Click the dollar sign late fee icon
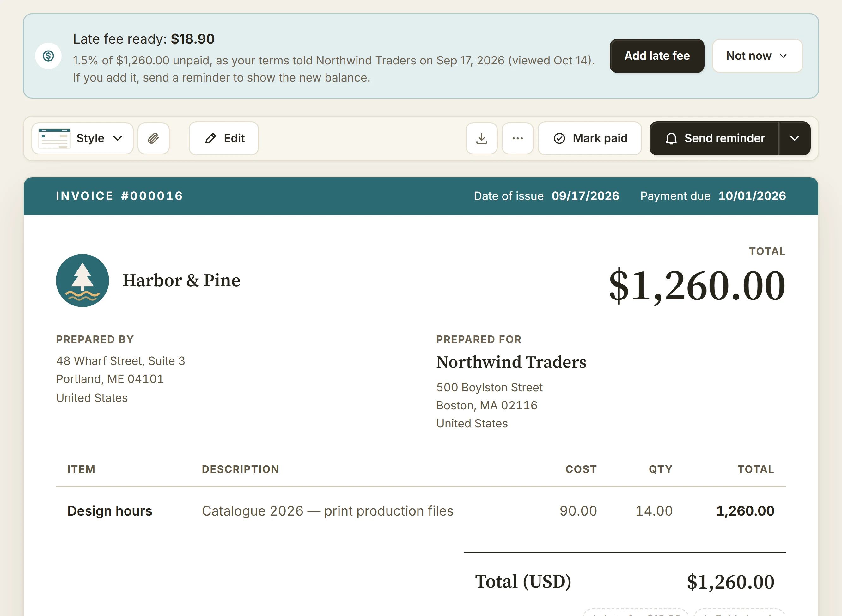The width and height of the screenshot is (842, 616). tap(48, 56)
